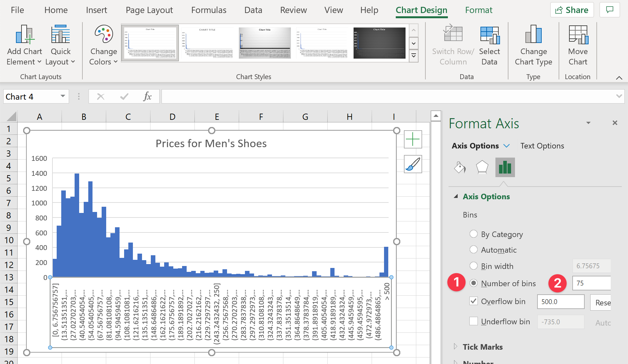Select the dark chart style thumbnail
This screenshot has height=364, width=628.
(379, 43)
